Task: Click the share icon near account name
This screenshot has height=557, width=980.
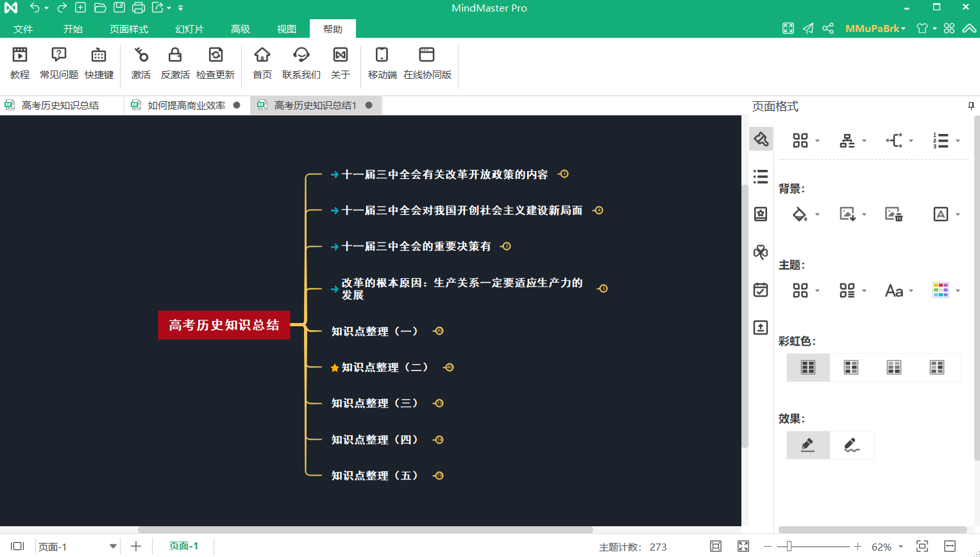Action: pyautogui.click(x=828, y=28)
